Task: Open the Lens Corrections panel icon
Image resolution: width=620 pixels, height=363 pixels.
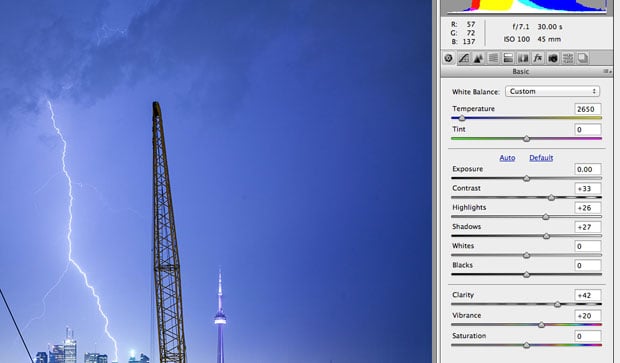Action: coord(523,58)
